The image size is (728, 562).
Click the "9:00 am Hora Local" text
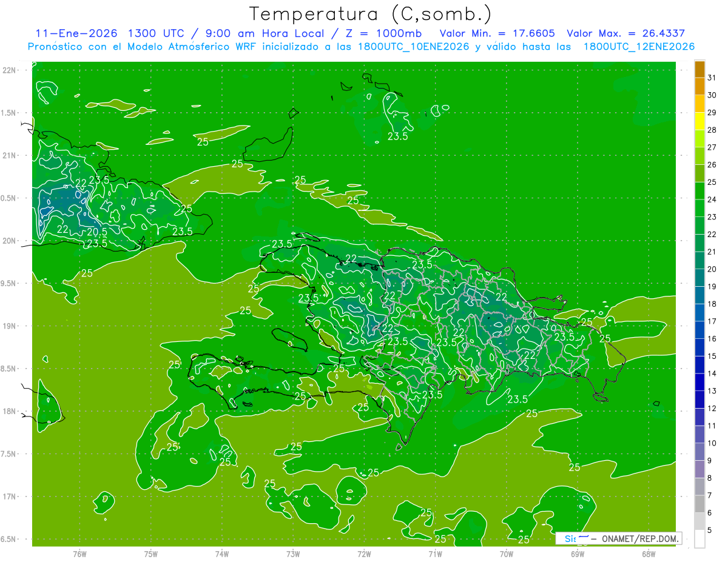266,33
